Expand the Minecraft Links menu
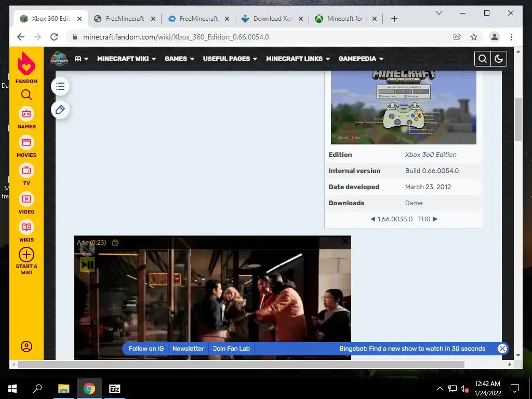This screenshot has width=532, height=399. 298,59
